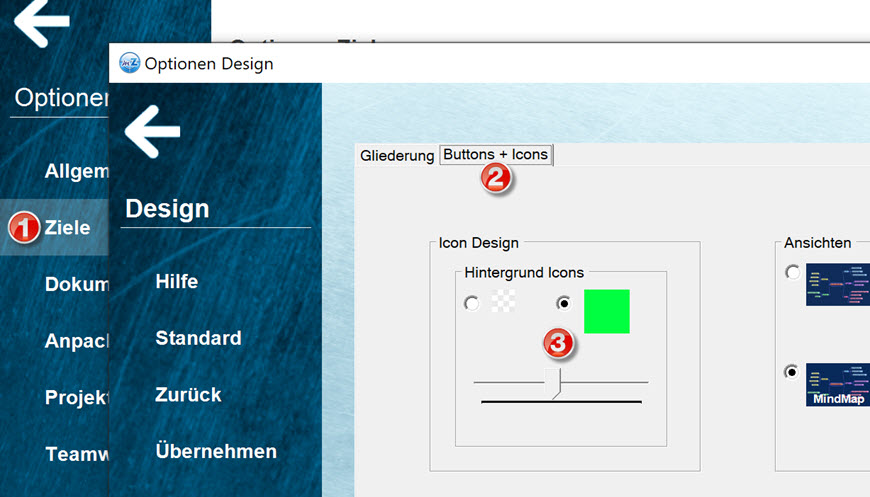Click the back arrow in the Design panel
The height and width of the screenshot is (497, 870).
tap(152, 130)
